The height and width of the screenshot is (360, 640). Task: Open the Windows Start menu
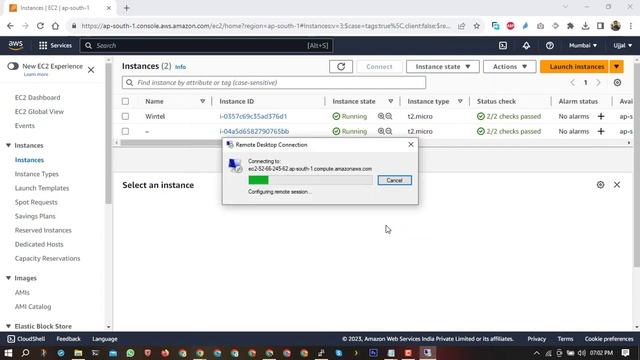coord(8,353)
